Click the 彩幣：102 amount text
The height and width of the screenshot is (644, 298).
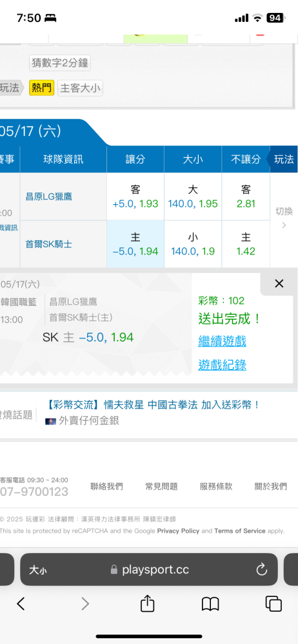pos(221,301)
